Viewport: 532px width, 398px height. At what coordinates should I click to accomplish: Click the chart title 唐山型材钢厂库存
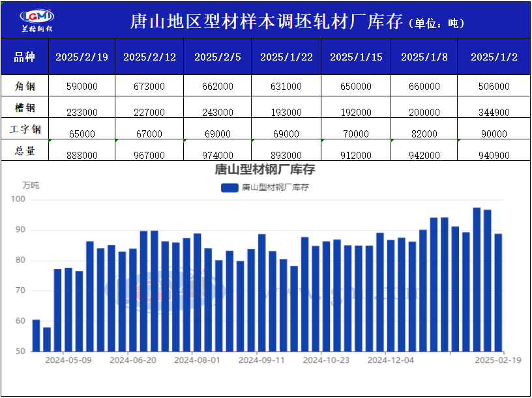265,171
